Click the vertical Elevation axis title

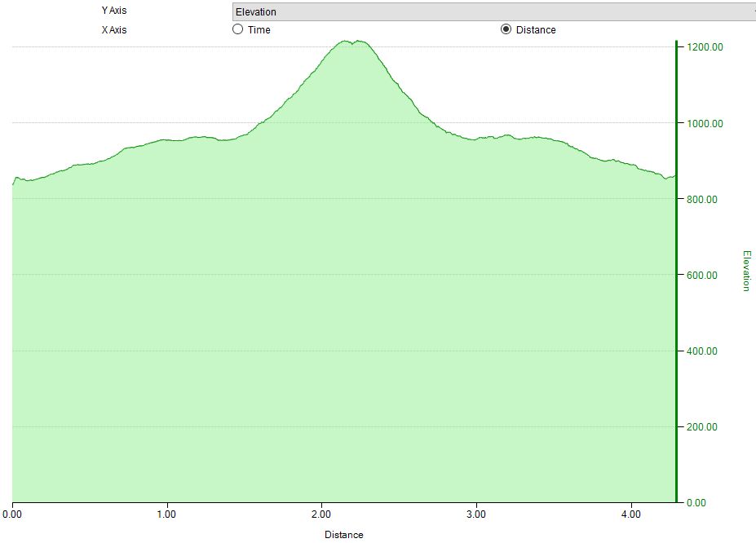[x=745, y=270]
